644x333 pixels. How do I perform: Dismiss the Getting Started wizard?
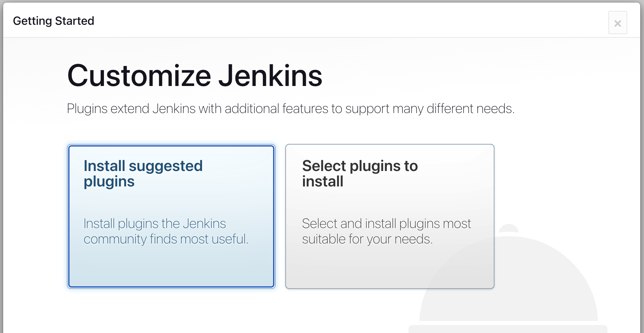tap(617, 23)
